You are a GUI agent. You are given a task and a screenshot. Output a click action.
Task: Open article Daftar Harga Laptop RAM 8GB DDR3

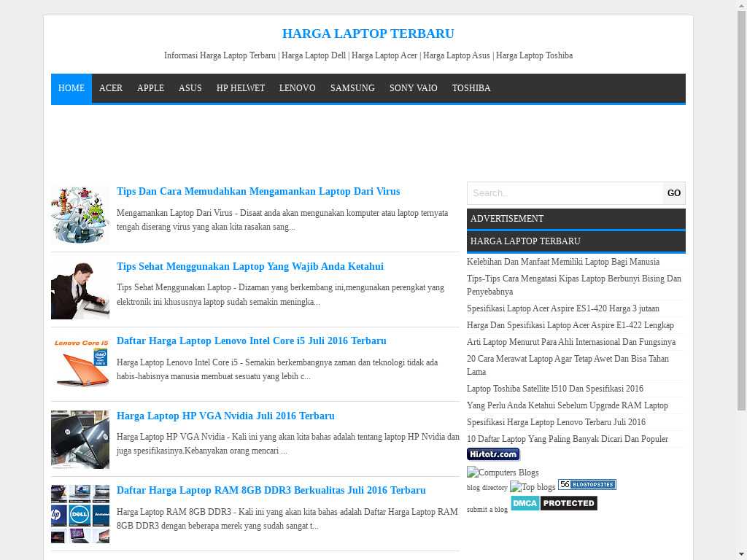click(271, 491)
